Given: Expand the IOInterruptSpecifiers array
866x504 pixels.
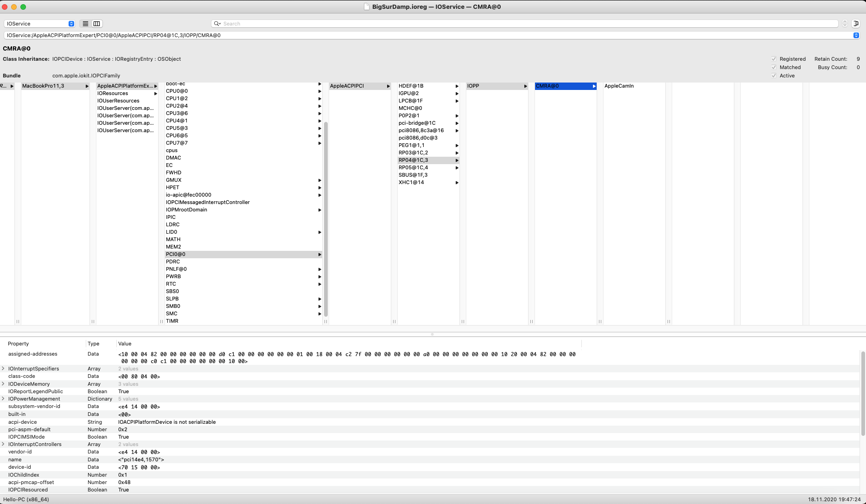Looking at the screenshot, I should [x=3, y=369].
